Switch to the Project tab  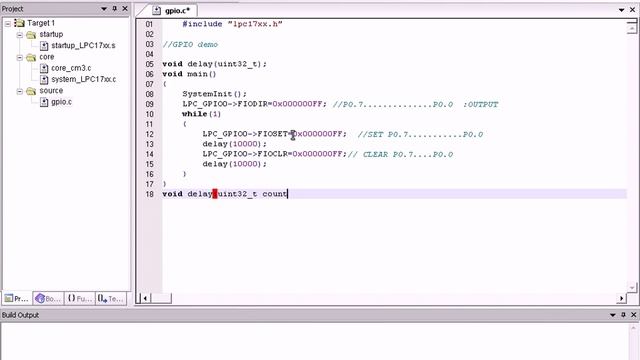(17, 299)
